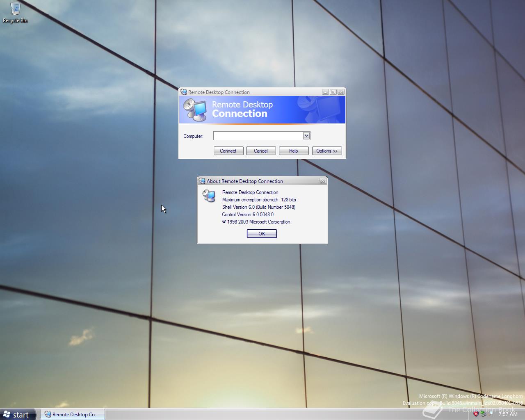This screenshot has height=420, width=525.
Task: Click the safely remove hardware tray icon
Action: tap(483, 414)
